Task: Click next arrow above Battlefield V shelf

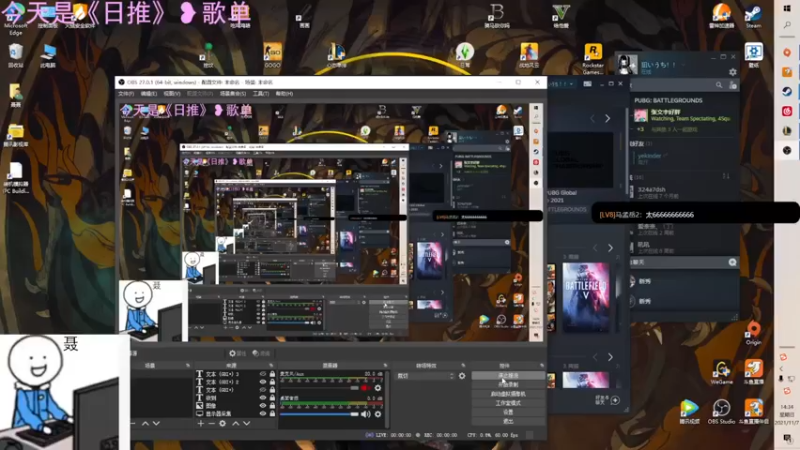Action: point(610,248)
